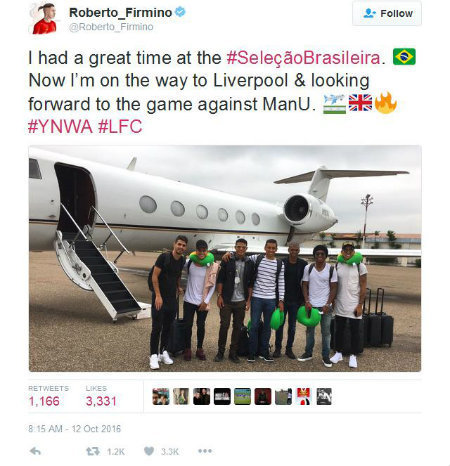Open Roberto_Firmino's profile avatar

click(45, 18)
